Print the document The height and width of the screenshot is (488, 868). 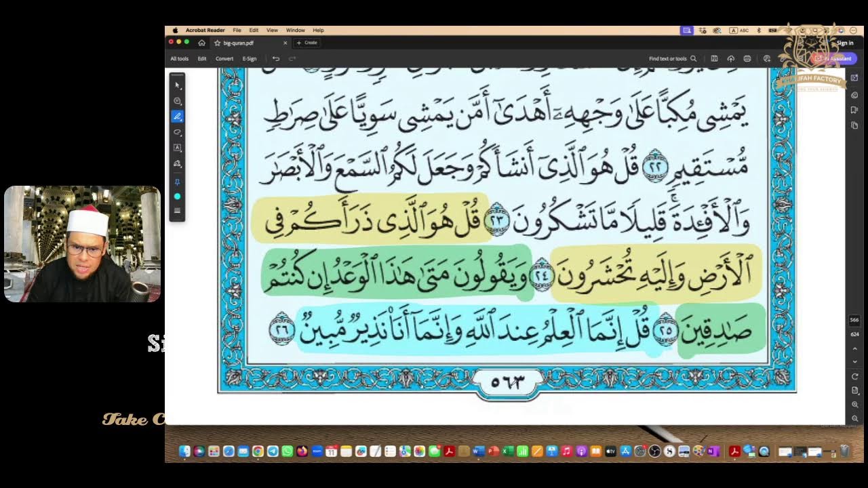coord(747,59)
